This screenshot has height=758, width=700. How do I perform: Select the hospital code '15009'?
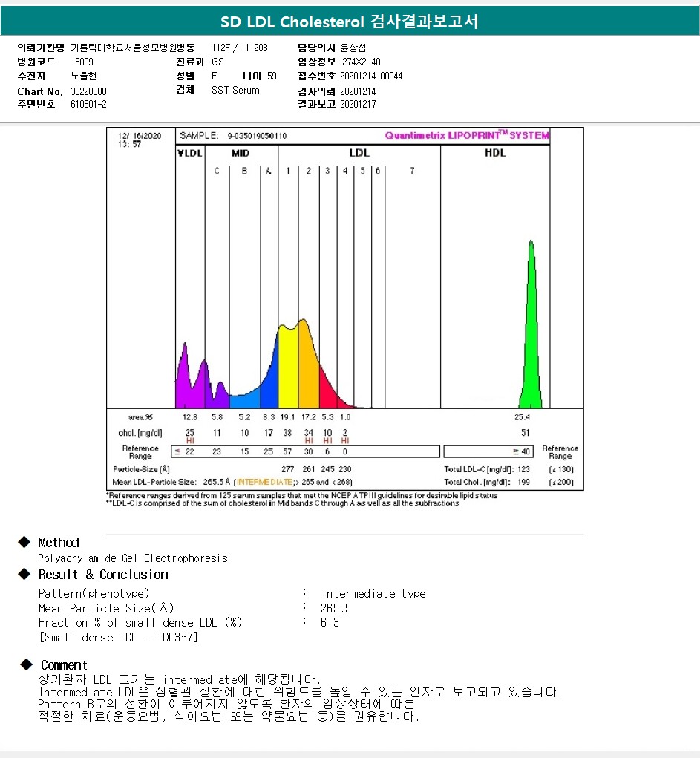point(82,62)
